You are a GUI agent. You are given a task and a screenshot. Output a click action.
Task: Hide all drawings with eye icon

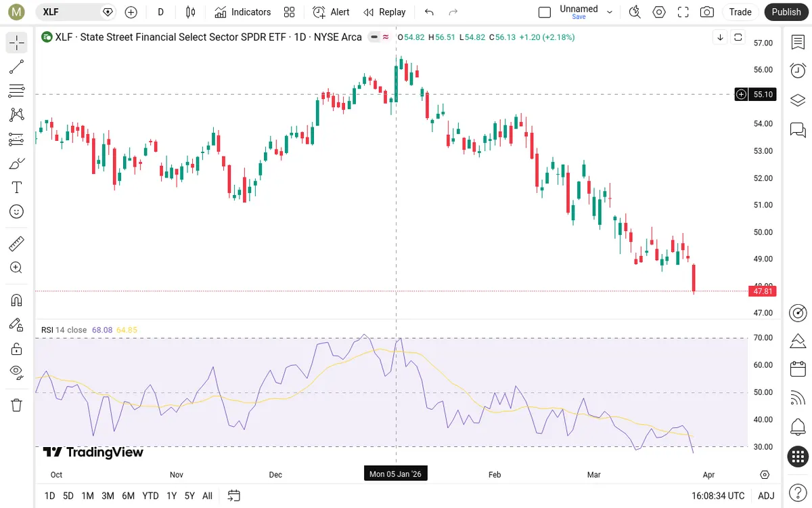pos(17,372)
